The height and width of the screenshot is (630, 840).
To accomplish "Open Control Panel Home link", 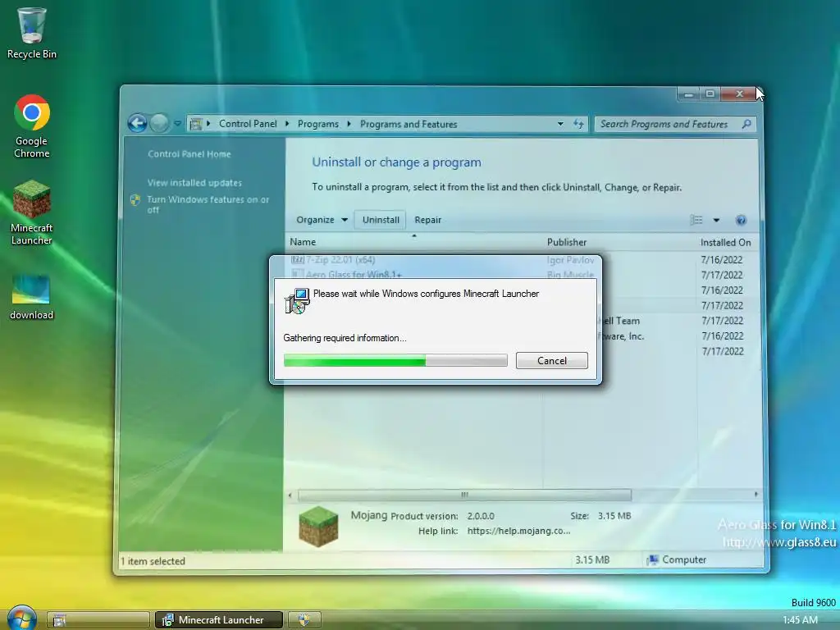I will pos(189,153).
